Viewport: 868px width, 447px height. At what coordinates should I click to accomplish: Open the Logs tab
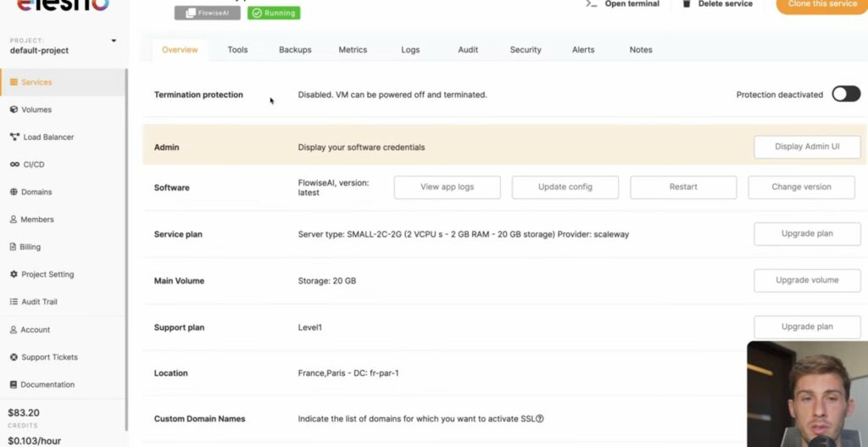(x=410, y=50)
